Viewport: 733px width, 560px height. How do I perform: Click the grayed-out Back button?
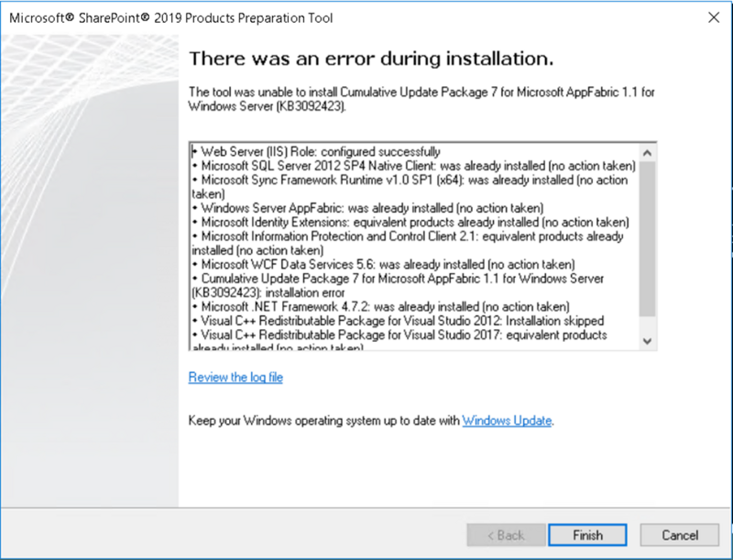(x=505, y=535)
